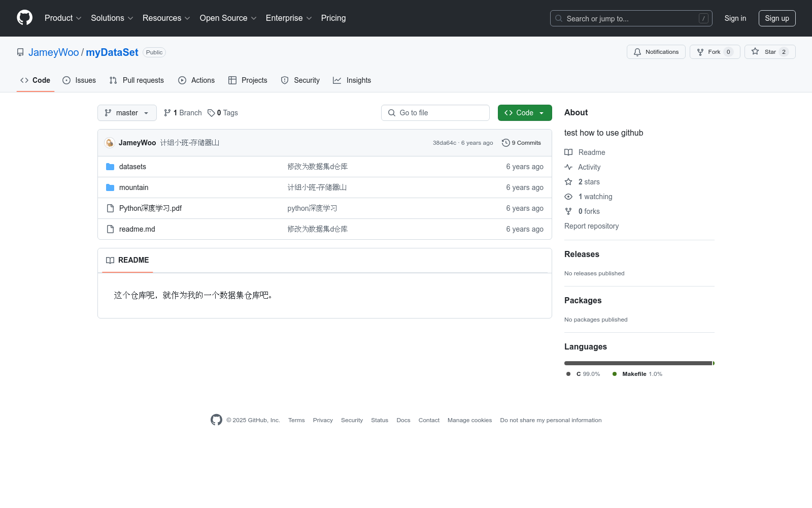Click the Releases heading
This screenshot has height=508, width=812.
click(582, 254)
